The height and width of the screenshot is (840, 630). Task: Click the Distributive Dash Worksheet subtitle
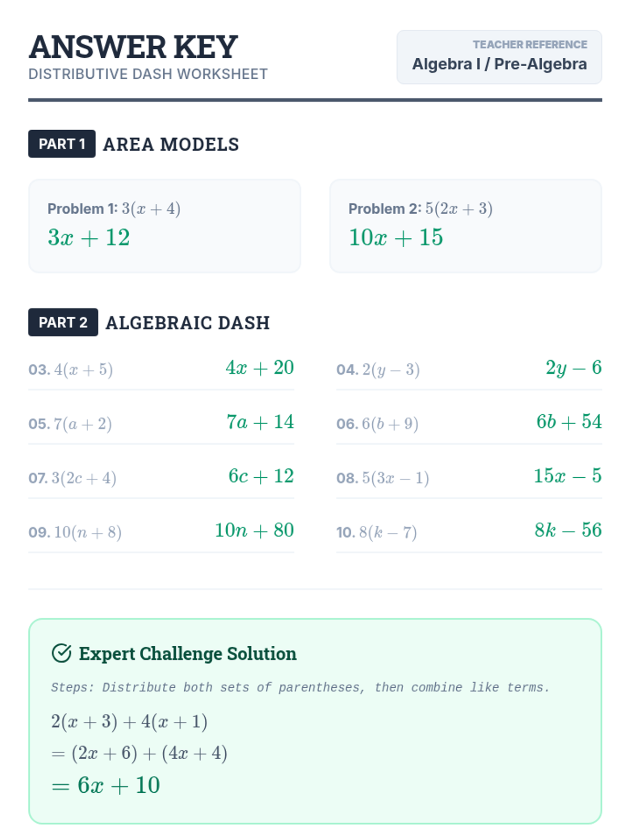tap(148, 74)
